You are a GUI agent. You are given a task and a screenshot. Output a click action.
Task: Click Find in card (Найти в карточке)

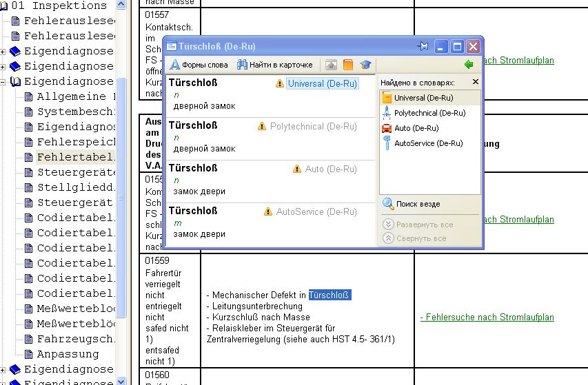point(275,65)
